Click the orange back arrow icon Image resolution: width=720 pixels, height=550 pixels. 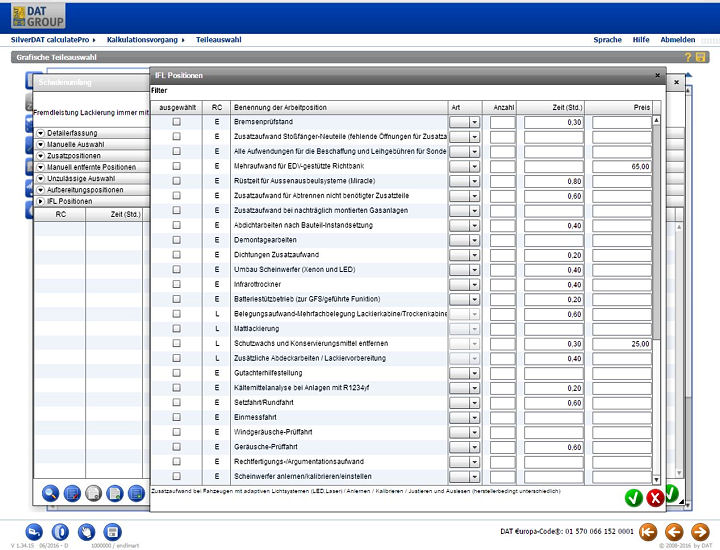tap(674, 532)
